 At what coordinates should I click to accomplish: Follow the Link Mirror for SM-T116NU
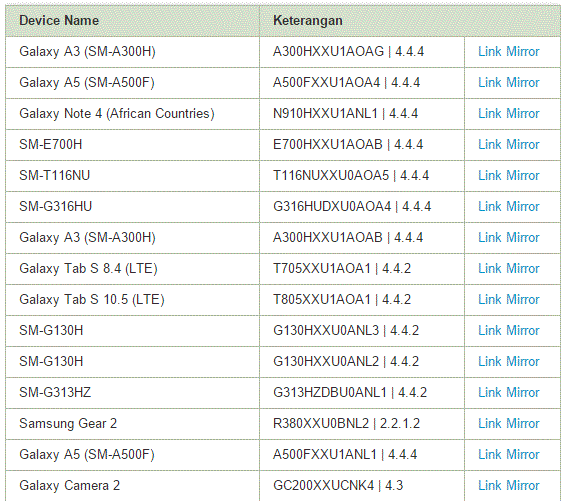tap(508, 176)
